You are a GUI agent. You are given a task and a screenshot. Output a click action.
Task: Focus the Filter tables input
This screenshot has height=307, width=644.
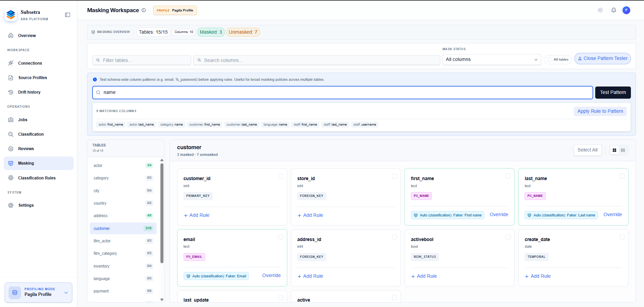pos(142,60)
